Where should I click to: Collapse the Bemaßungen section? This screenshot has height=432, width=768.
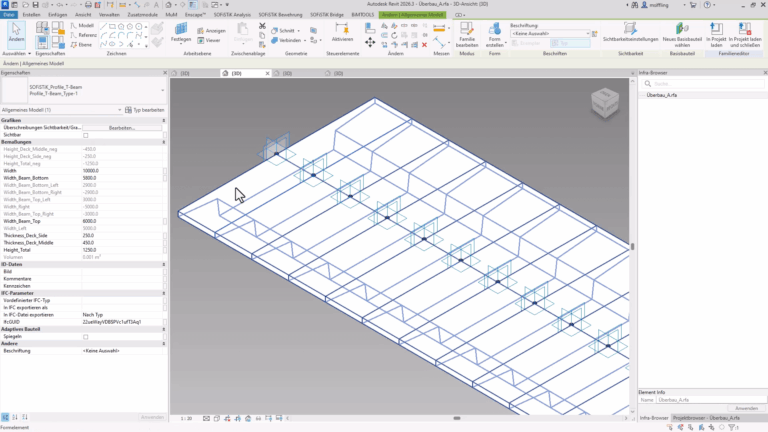164,142
